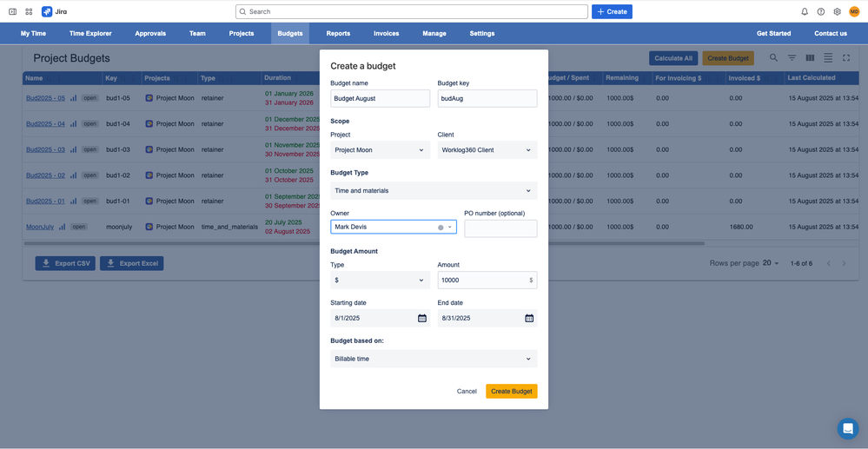Click the table search magnifier icon
The width and height of the screenshot is (868, 449).
[773, 57]
